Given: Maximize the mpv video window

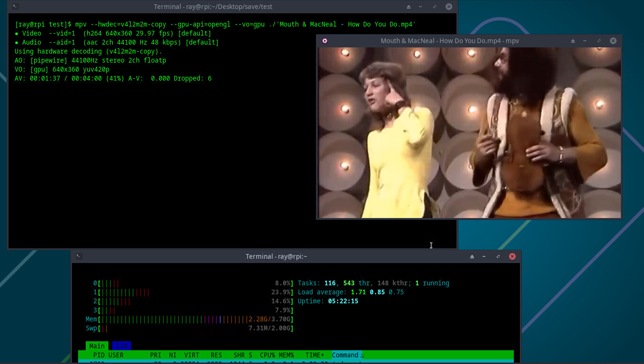Looking at the screenshot, I should (x=599, y=41).
